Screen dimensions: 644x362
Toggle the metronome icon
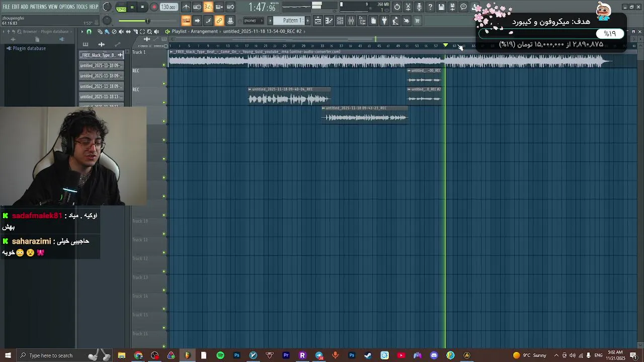(x=186, y=7)
